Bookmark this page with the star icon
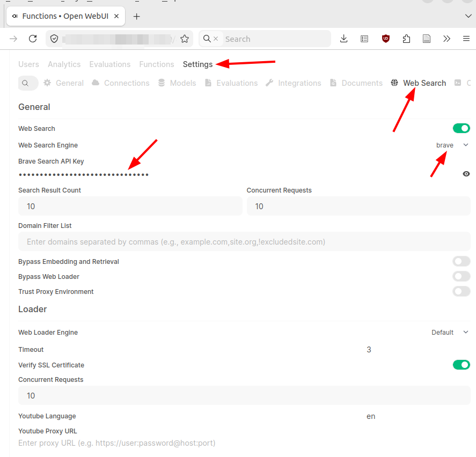Viewport: 476px width, 457px height. (x=185, y=39)
